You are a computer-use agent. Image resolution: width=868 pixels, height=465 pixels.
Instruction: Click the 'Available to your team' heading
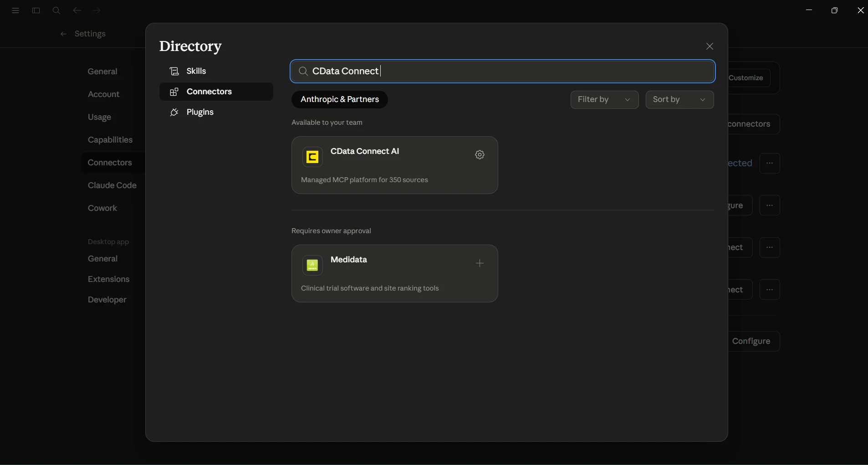[x=327, y=123]
